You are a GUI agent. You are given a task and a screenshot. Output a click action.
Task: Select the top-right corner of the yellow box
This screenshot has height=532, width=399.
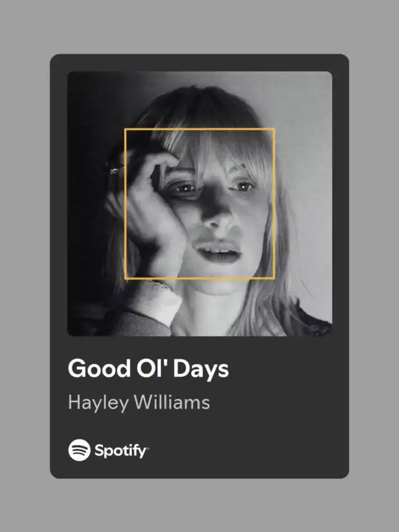click(274, 129)
